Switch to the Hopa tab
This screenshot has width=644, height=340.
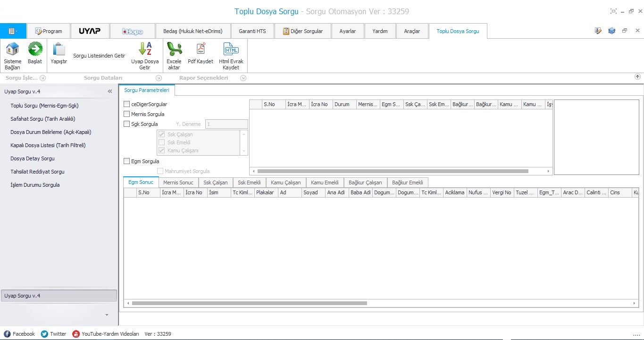pos(132,31)
